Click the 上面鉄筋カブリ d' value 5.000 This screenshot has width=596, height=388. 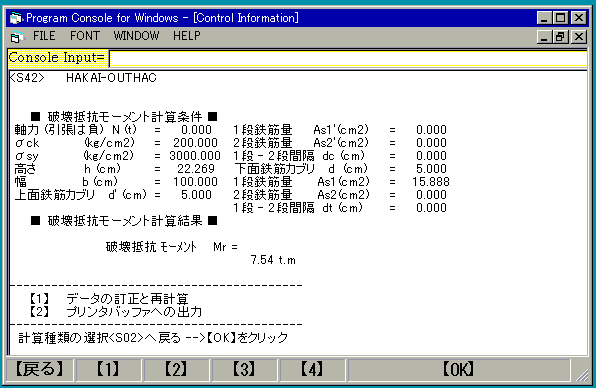point(196,195)
